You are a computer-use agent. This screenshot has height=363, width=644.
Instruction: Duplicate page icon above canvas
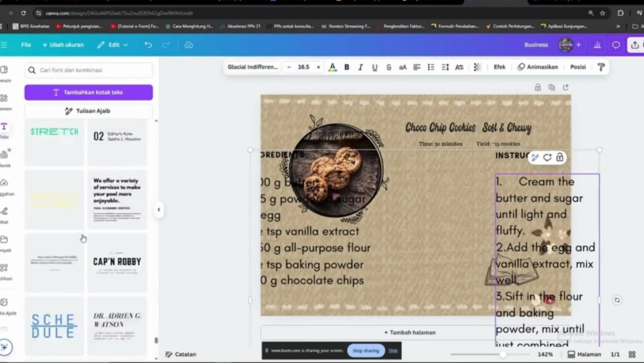click(x=552, y=87)
